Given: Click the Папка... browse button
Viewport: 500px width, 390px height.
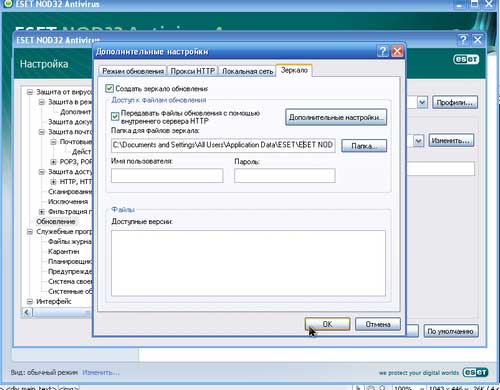Looking at the screenshot, I should pos(364,146).
